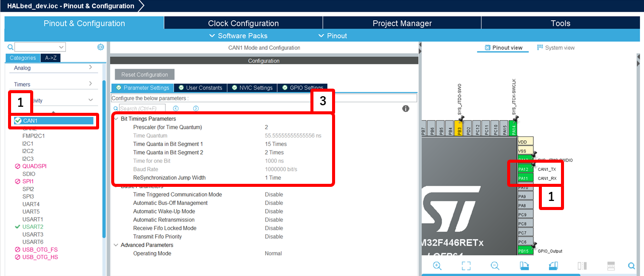The image size is (644, 276).
Task: Open the Software Packs dropdown
Action: pos(238,36)
